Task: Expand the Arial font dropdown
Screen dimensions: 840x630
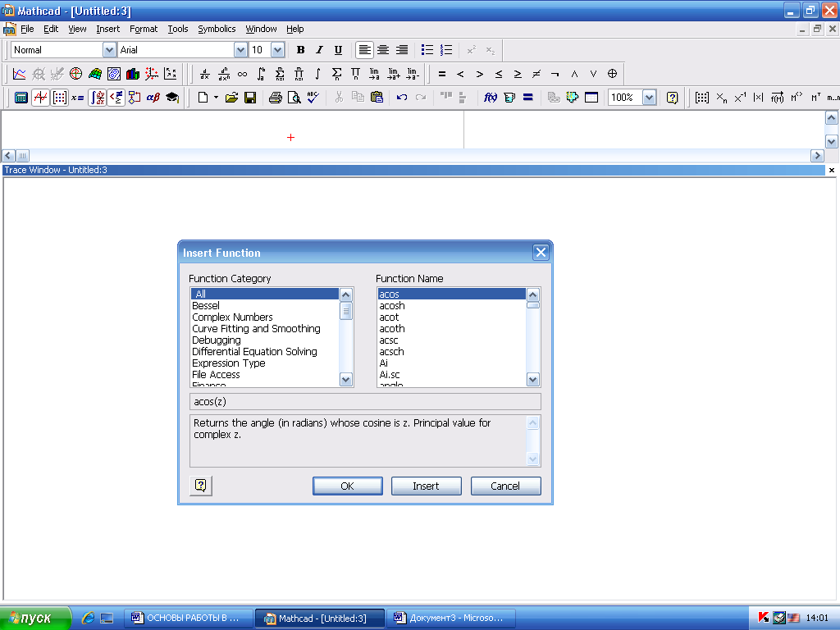Action: 240,50
